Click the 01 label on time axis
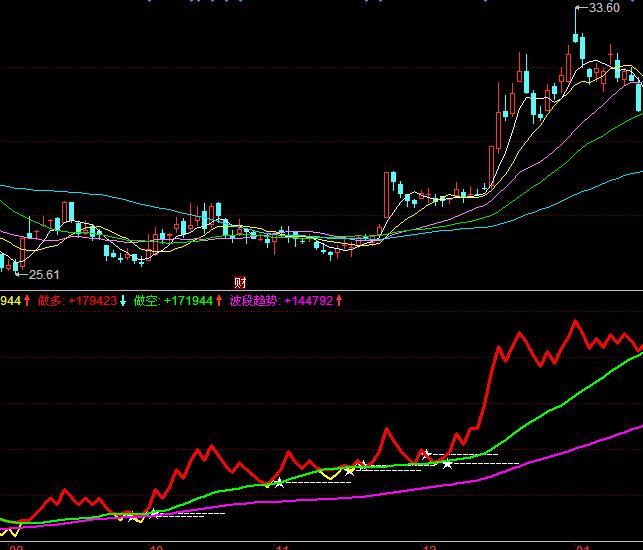 [x=584, y=546]
